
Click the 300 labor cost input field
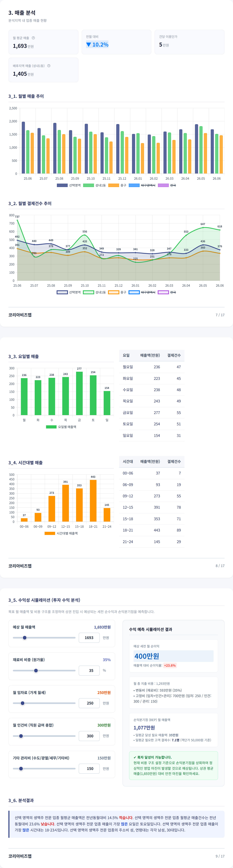point(89,736)
